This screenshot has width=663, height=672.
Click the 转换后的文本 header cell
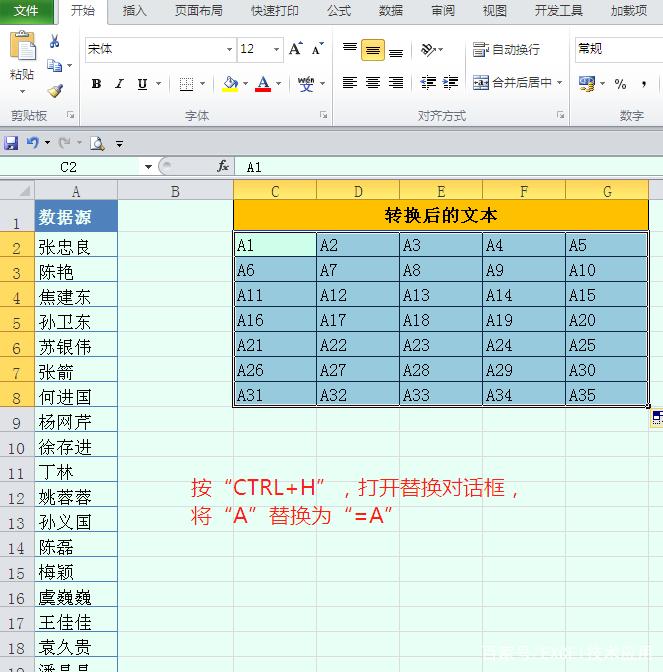coord(441,215)
